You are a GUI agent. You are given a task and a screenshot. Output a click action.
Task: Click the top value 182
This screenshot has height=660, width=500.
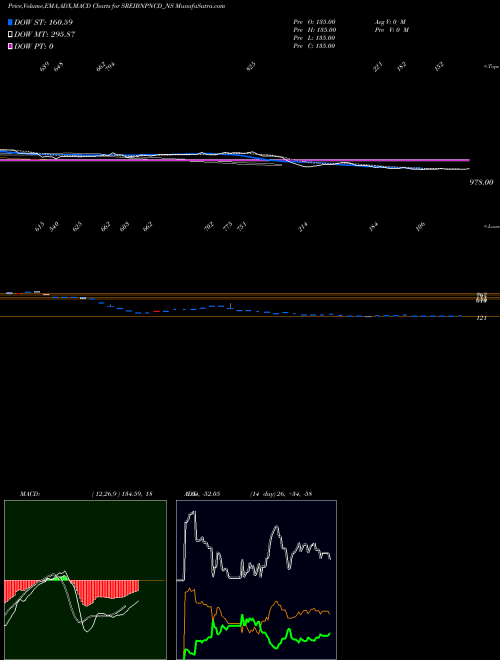pos(402,67)
